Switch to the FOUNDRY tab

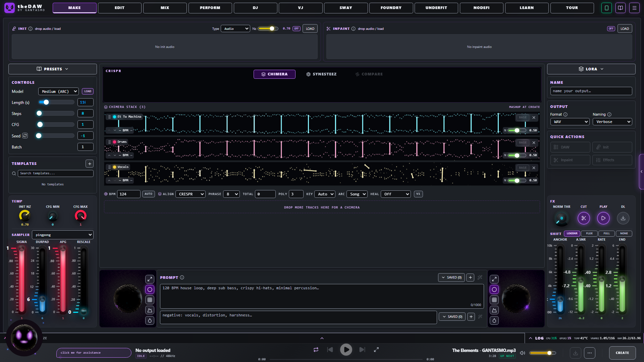point(391,8)
